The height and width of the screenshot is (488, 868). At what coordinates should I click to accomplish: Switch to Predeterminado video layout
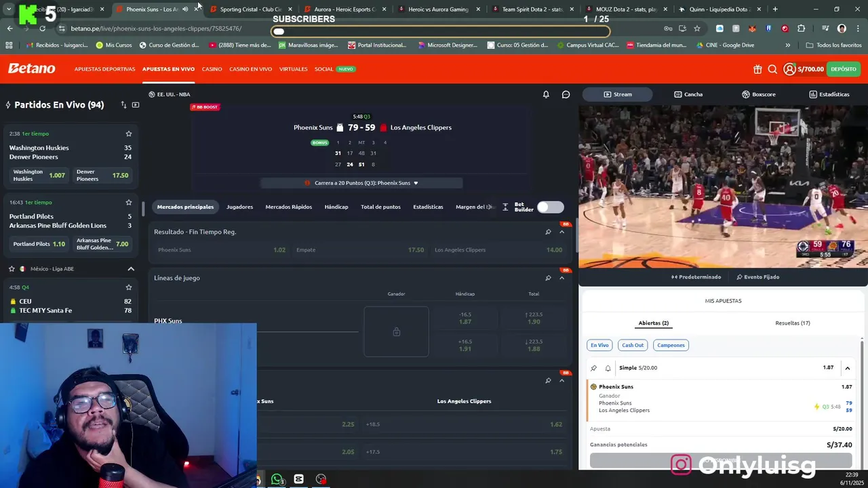[x=696, y=277]
